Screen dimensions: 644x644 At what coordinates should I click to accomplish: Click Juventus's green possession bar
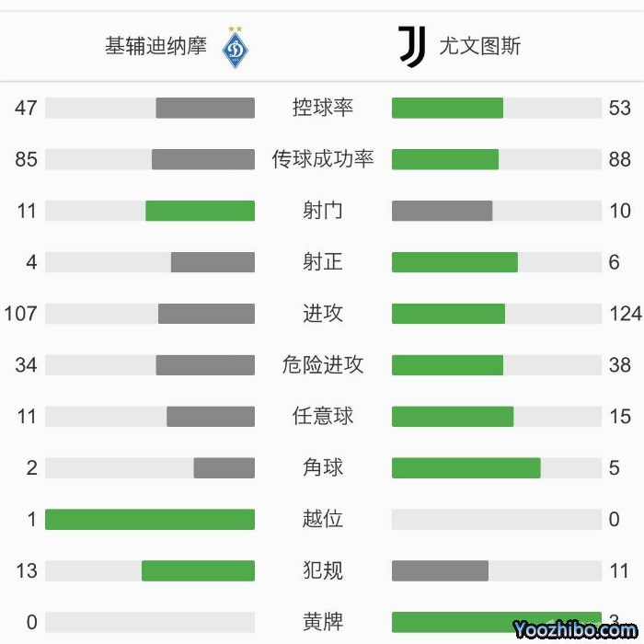tap(447, 108)
